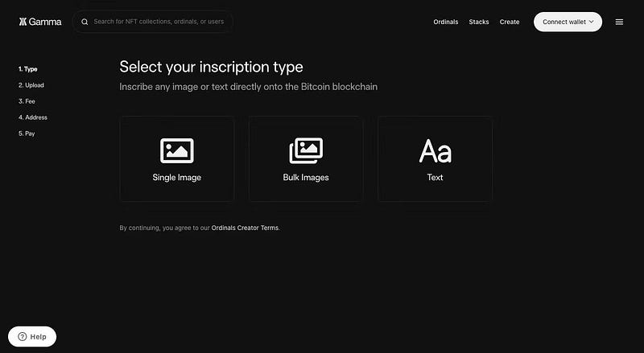This screenshot has width=644, height=353.
Task: Focus the NFT collections search field
Action: click(x=153, y=22)
